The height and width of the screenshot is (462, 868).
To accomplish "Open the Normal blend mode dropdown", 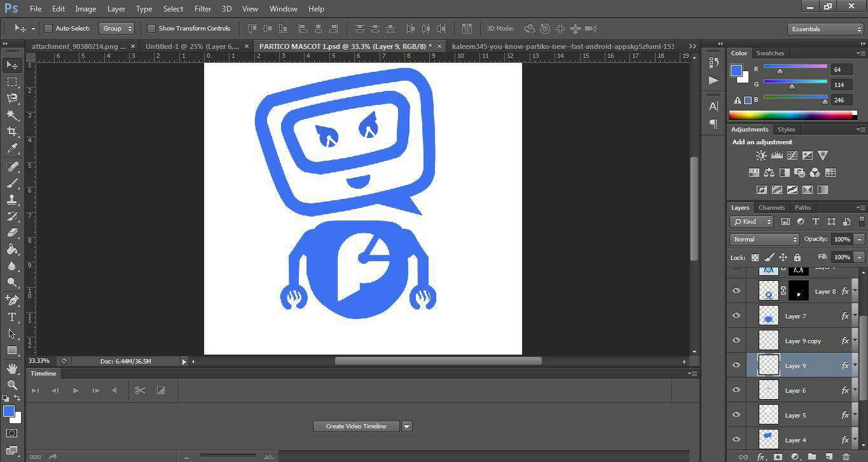I will pos(764,240).
